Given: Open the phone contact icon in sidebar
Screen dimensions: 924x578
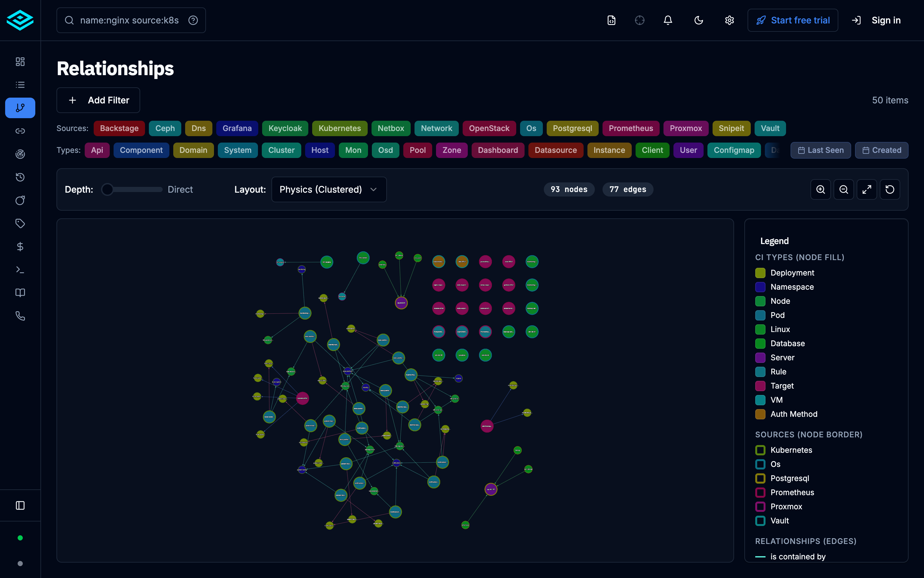Looking at the screenshot, I should (x=20, y=316).
